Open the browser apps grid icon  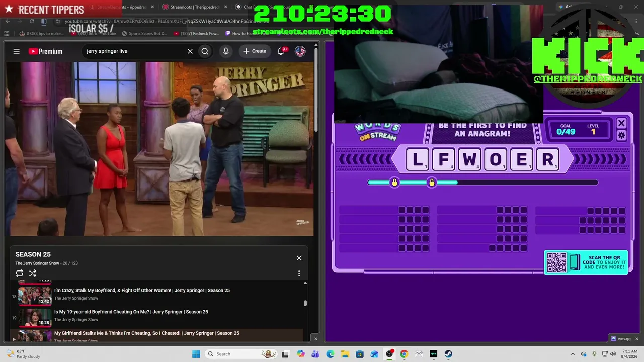point(7,34)
